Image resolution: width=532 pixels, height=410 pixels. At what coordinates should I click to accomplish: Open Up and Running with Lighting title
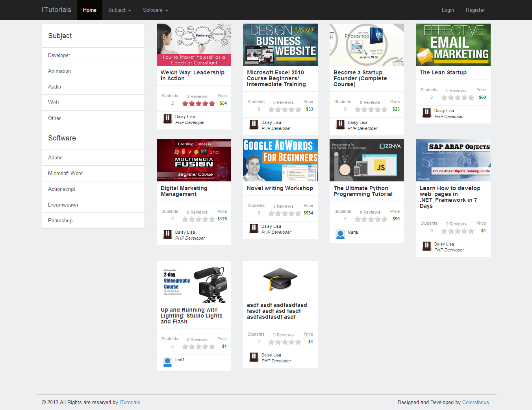coord(191,316)
